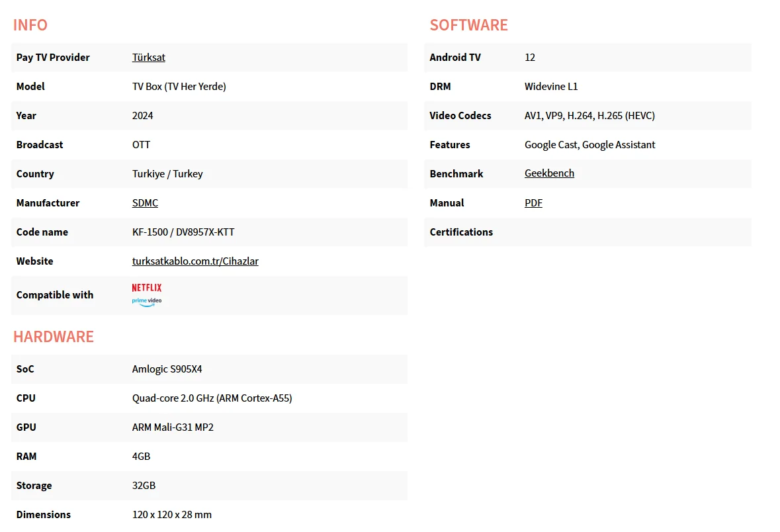
Task: Select the SOFTWARE section heading
Action: coord(468,25)
